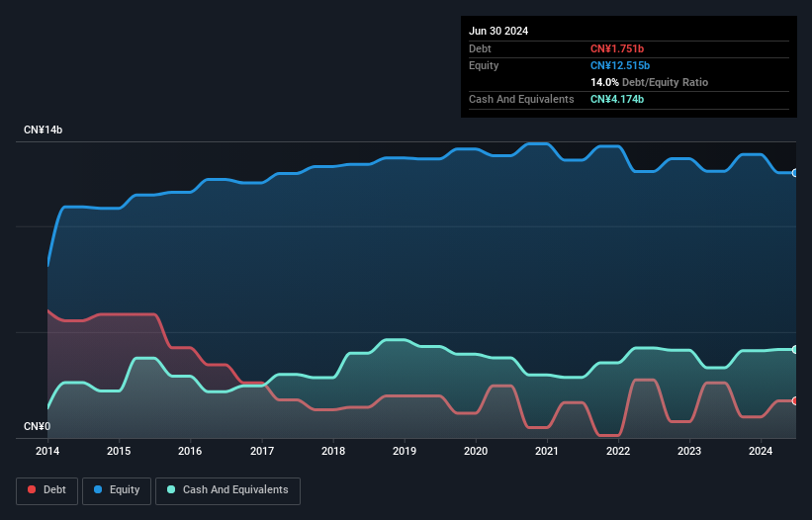Click the Debt value CN¥1.751b
The height and width of the screenshot is (520, 812).
pos(617,48)
